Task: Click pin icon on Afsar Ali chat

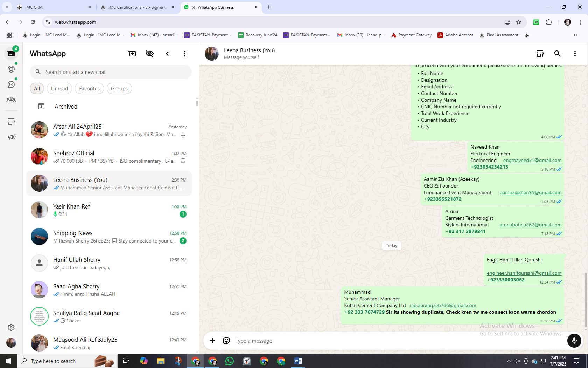Action: pyautogui.click(x=183, y=135)
